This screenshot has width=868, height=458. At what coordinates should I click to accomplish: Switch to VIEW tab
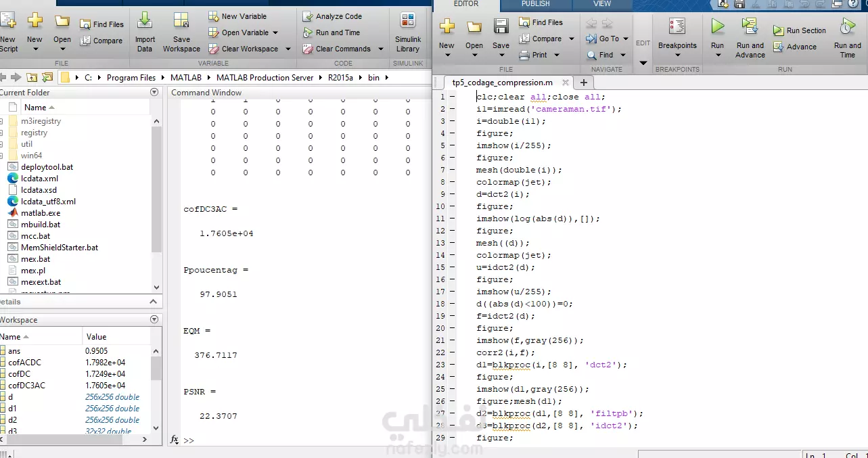(x=602, y=4)
